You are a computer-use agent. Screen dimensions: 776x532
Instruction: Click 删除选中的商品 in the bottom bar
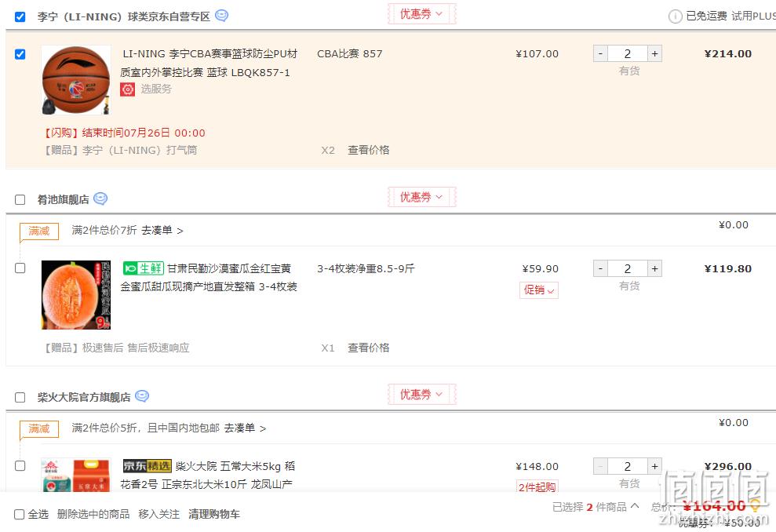coord(93,514)
